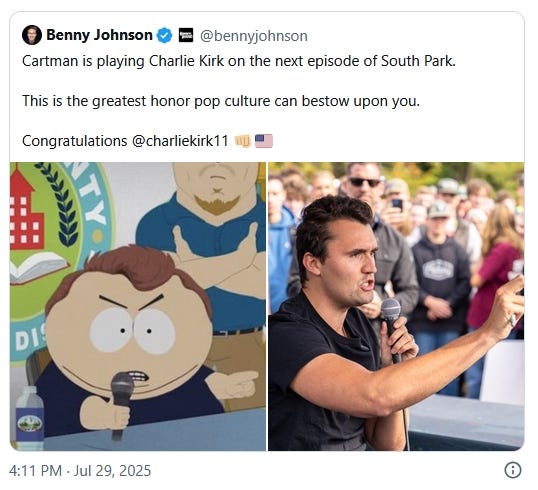Click the American flag emoji

point(264,141)
